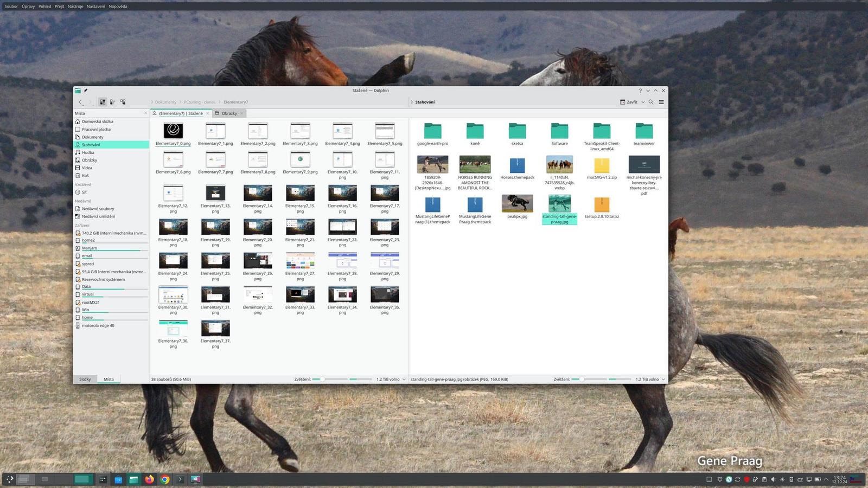
Task: Select the Horses.themepack file
Action: pyautogui.click(x=516, y=165)
